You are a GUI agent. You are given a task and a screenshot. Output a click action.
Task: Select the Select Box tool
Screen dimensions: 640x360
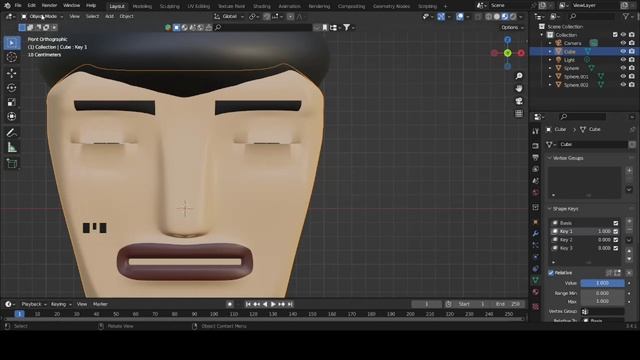click(12, 43)
